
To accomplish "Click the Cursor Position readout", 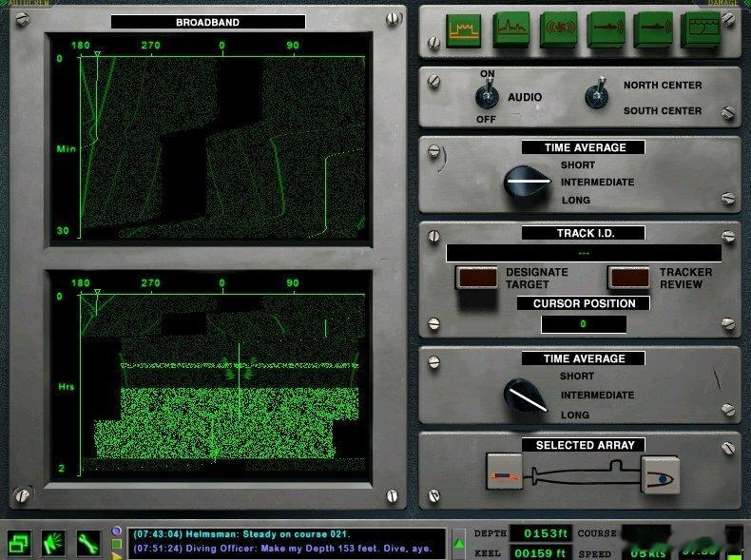I will pyautogui.click(x=584, y=324).
